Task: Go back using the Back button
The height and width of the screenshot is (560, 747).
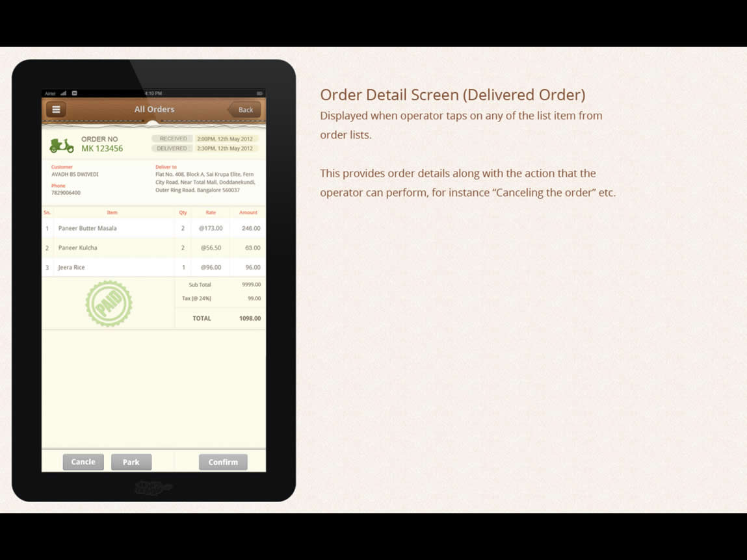Action: (245, 110)
